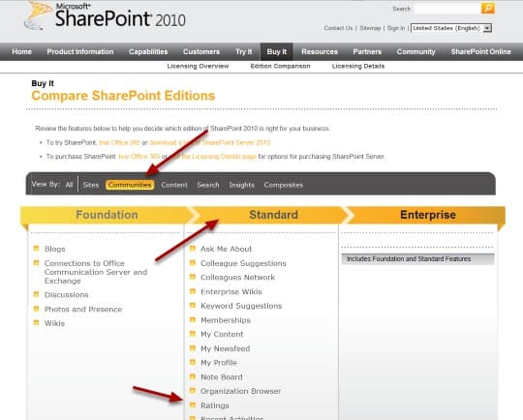Viewport: 523px width, 420px height.
Task: Select the Try It menu item
Action: pos(243,51)
